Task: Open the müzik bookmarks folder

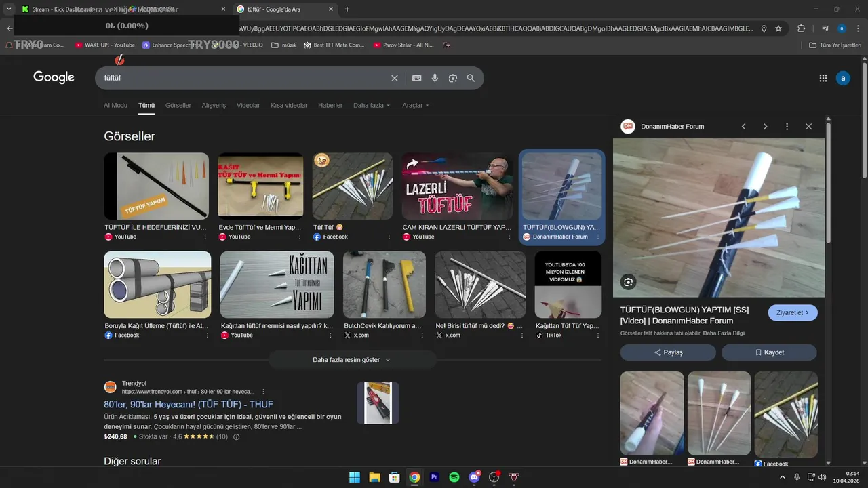Action: 283,45
